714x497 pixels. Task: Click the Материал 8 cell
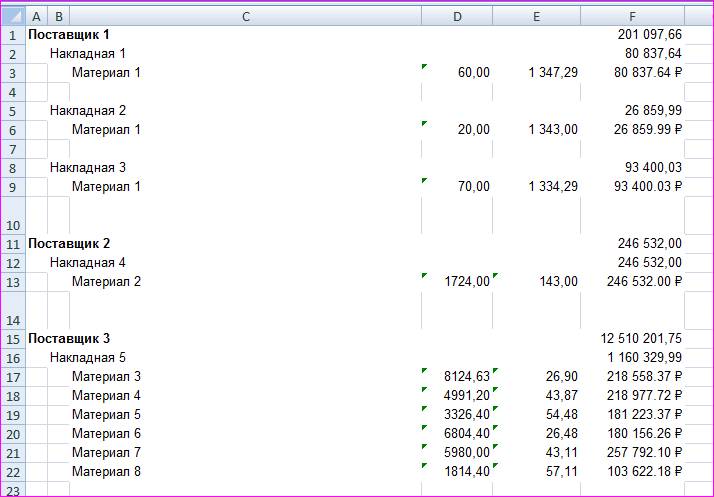click(106, 472)
